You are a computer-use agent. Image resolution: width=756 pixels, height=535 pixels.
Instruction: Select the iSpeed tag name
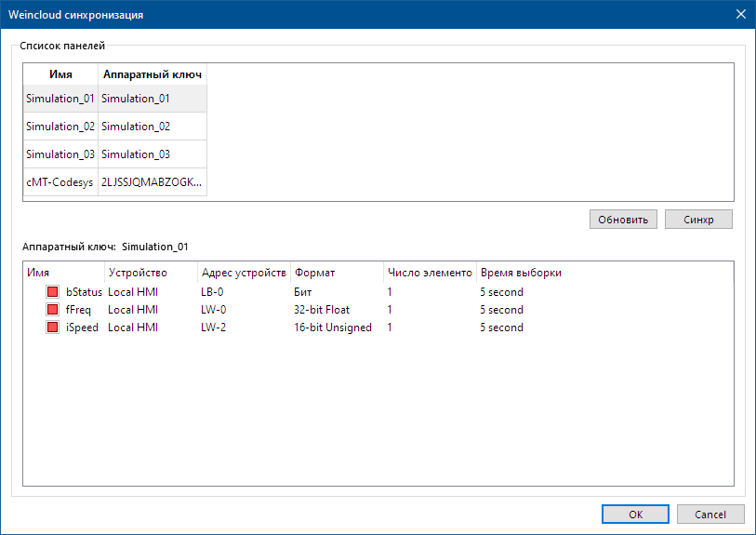[82, 328]
